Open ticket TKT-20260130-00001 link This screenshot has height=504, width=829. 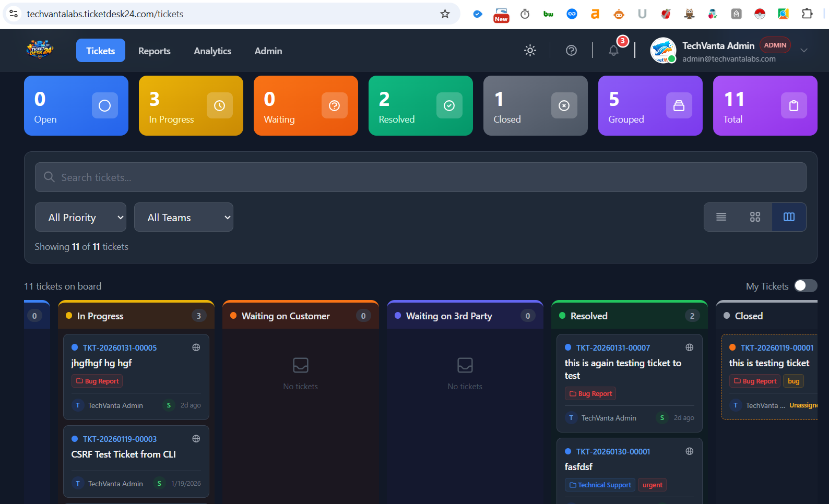coord(613,451)
